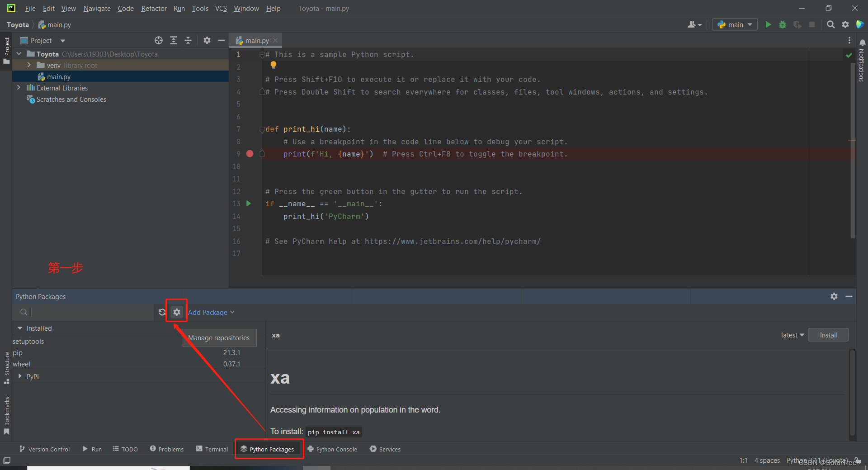Viewport: 868px width, 470px height.
Task: Expand the PyPI repository group
Action: coord(20,376)
